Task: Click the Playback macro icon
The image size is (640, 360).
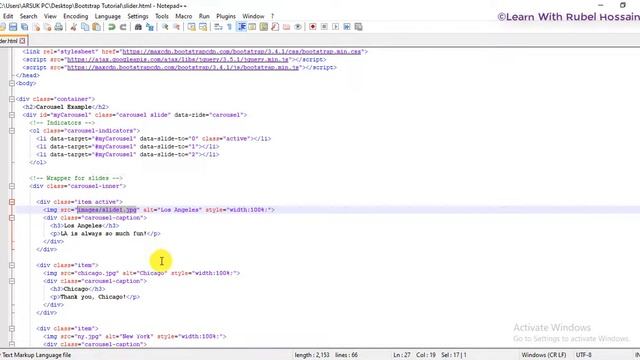Action: click(x=336, y=27)
